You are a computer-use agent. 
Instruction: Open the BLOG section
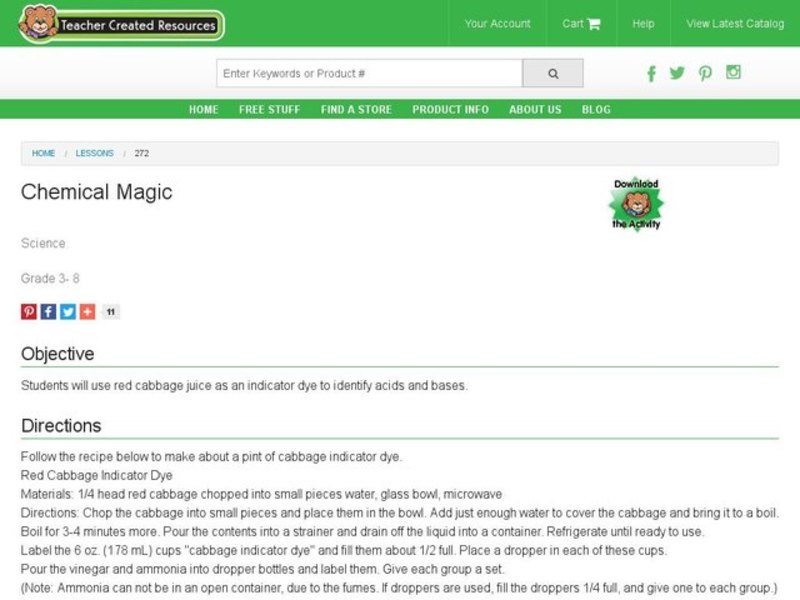pyautogui.click(x=596, y=110)
